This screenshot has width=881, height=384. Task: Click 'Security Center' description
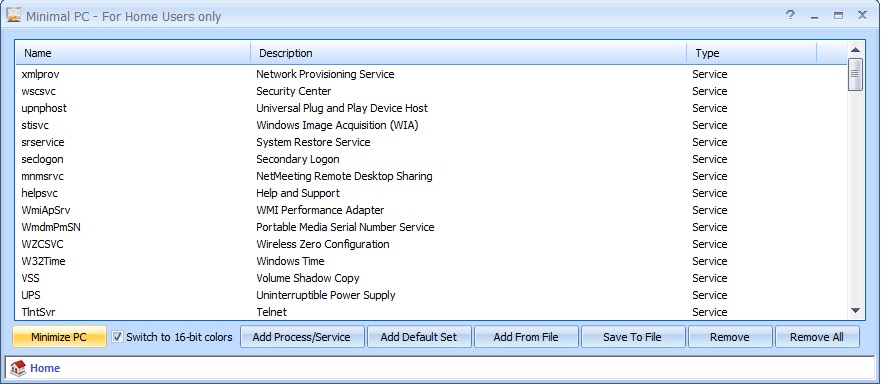[x=294, y=91]
